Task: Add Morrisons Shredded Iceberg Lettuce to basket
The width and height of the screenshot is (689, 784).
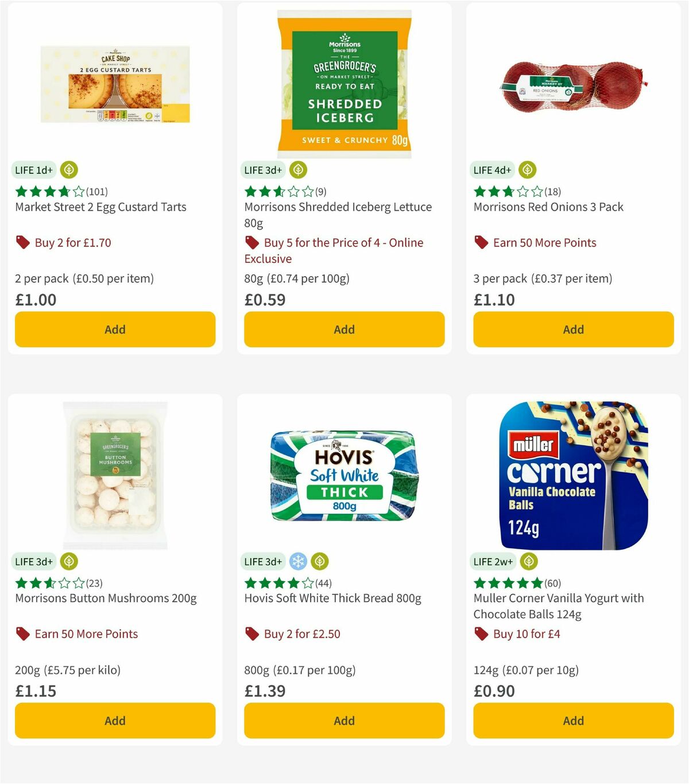Action: click(344, 329)
